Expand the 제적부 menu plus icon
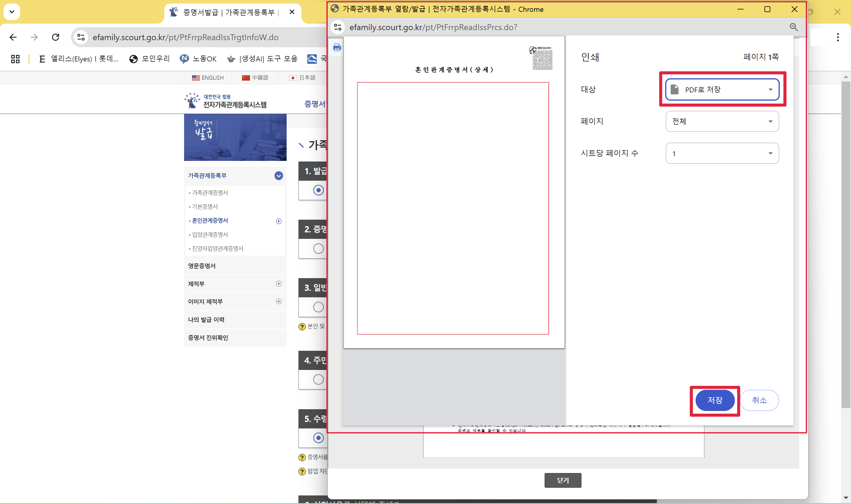 279,283
